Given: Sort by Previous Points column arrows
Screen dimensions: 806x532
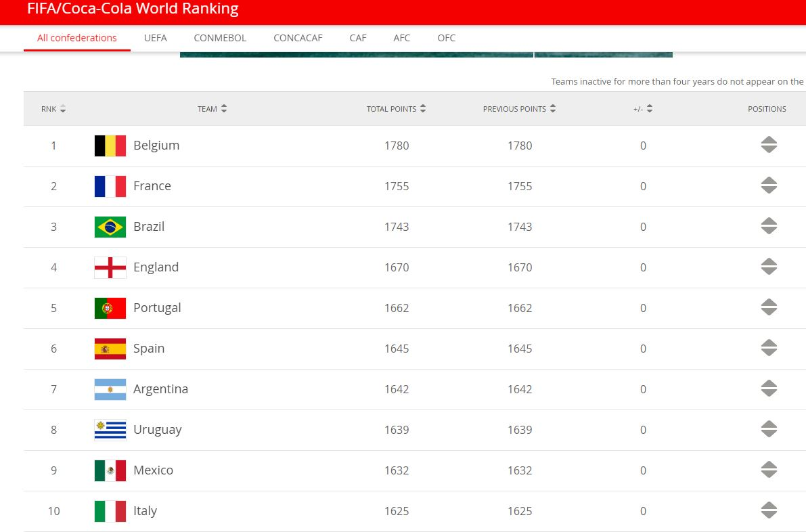Looking at the screenshot, I should pos(553,109).
